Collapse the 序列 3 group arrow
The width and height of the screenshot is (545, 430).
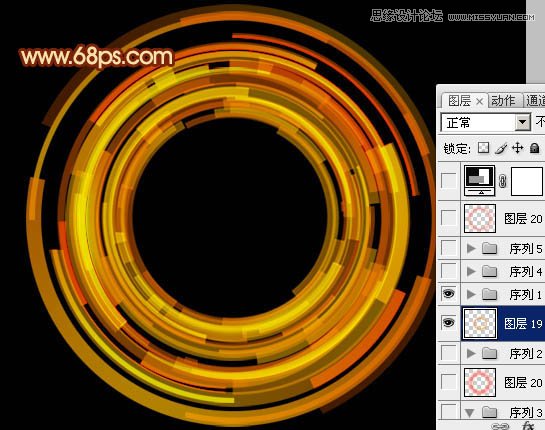(470, 413)
